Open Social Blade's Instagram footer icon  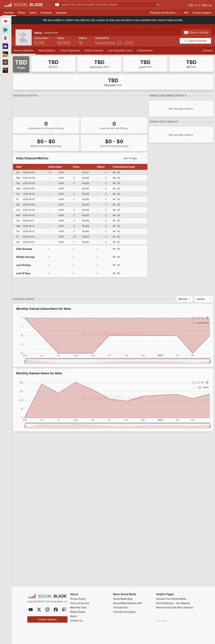[47, 610]
